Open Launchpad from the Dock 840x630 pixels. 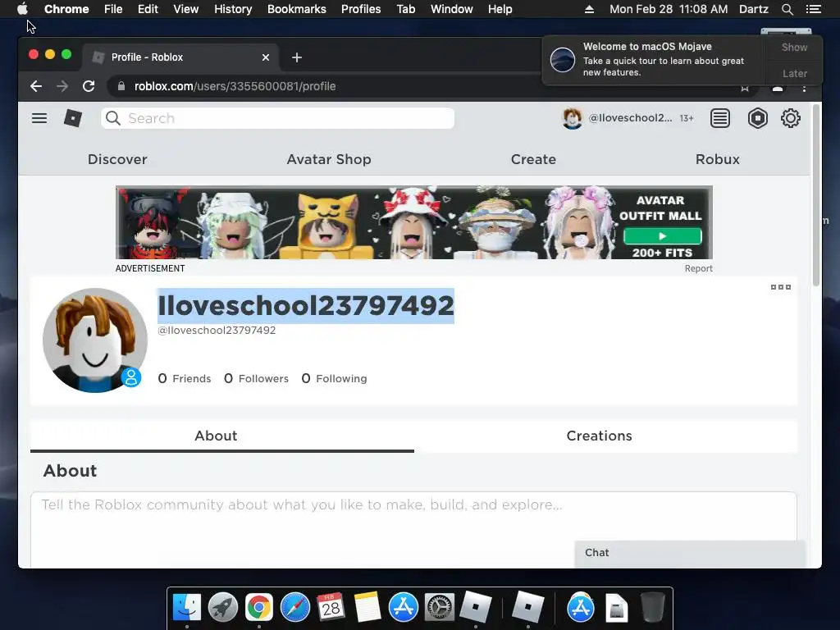coord(223,608)
